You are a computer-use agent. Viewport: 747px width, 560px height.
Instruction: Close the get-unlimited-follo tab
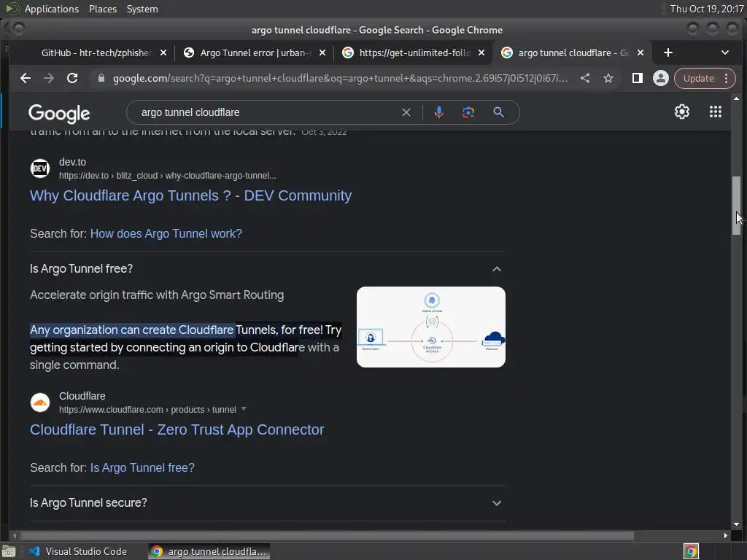tap(481, 52)
